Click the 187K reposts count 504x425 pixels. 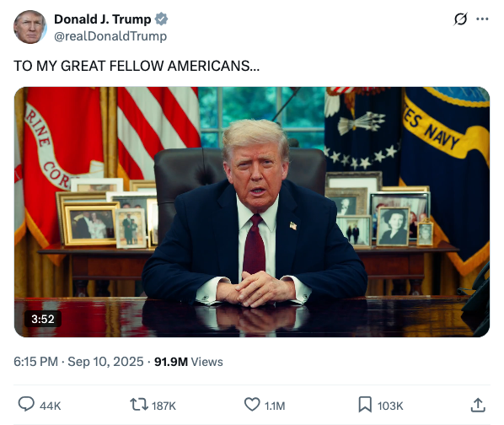click(x=164, y=406)
